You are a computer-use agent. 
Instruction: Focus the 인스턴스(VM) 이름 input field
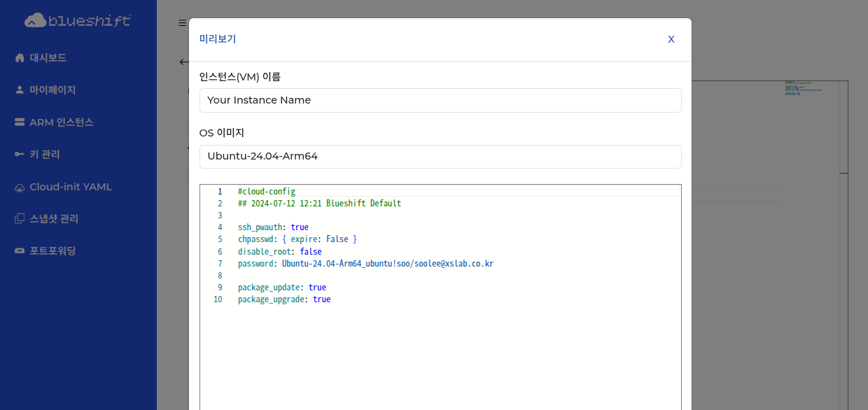pos(440,100)
